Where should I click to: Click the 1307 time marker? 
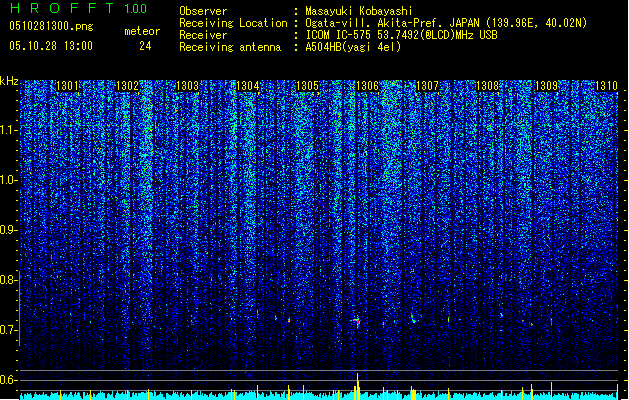click(x=427, y=86)
